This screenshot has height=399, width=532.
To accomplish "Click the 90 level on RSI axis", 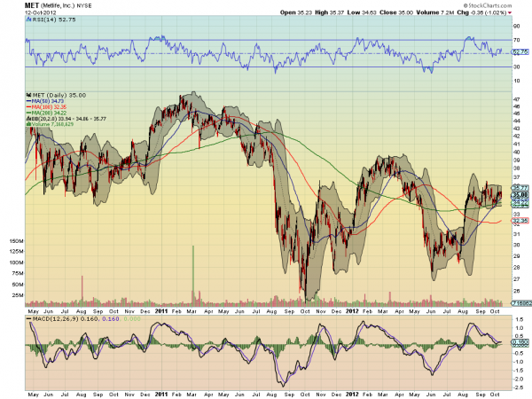I will click(x=516, y=27).
